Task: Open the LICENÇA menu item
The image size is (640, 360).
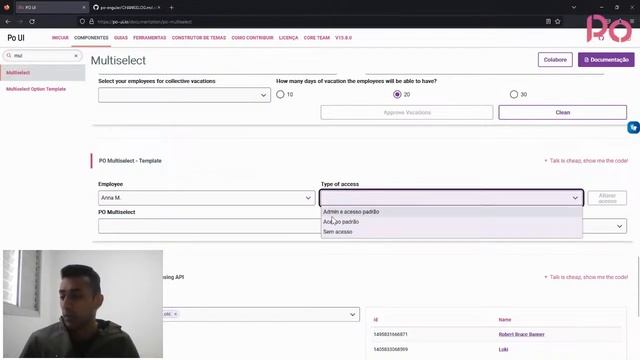Action: (288, 38)
